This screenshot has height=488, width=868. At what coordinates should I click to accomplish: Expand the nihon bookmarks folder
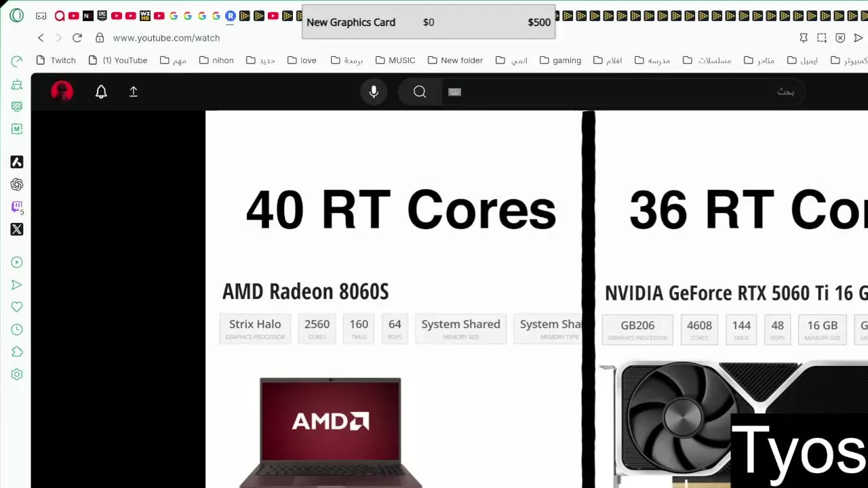(216, 60)
